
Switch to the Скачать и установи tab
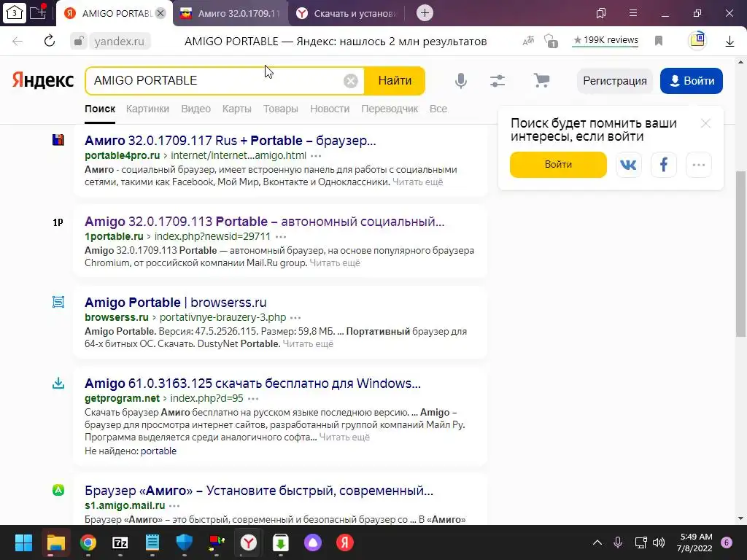tap(347, 13)
